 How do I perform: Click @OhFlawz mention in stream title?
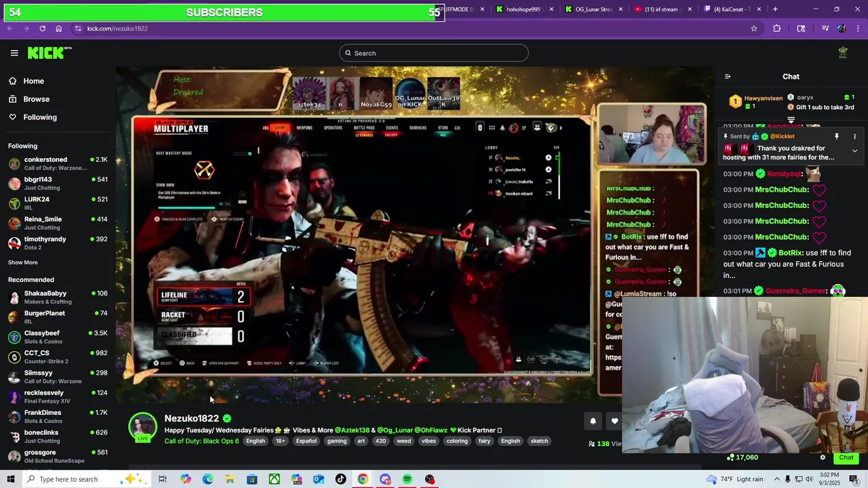[x=431, y=430]
